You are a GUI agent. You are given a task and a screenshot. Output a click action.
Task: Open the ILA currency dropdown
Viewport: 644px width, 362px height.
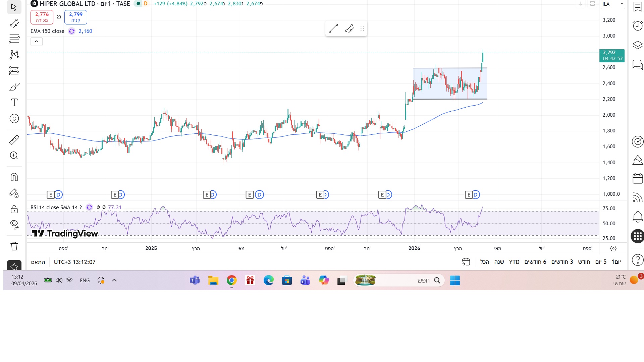click(612, 4)
